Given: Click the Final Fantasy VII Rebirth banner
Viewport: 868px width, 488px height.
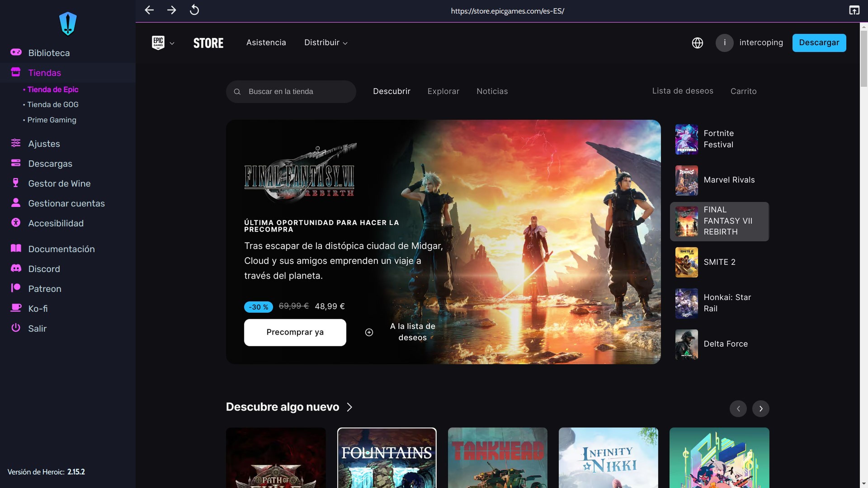Looking at the screenshot, I should tap(443, 242).
